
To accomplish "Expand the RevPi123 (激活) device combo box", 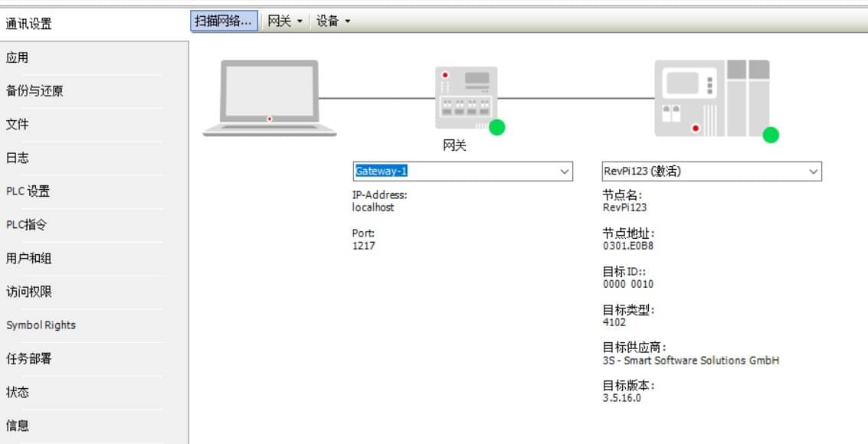I will click(x=813, y=171).
